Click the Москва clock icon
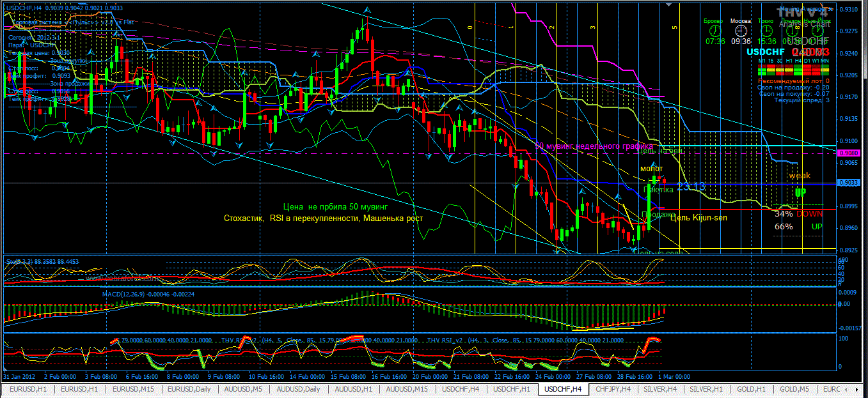The width and height of the screenshot is (868, 398). 741,30
